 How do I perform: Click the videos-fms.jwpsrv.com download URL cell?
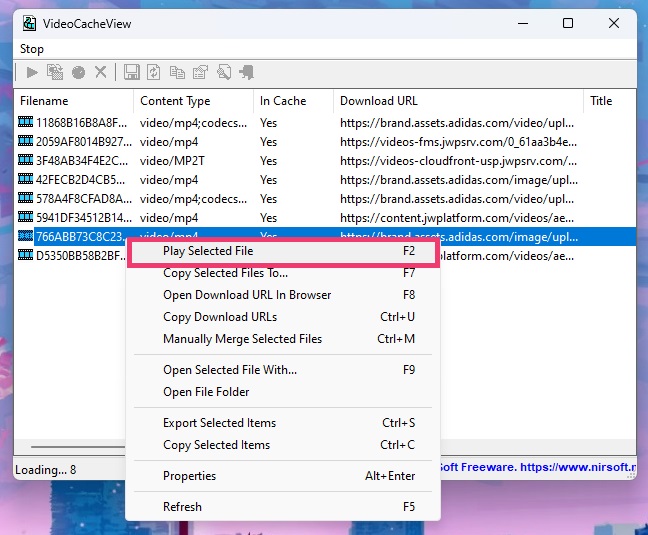(458, 142)
